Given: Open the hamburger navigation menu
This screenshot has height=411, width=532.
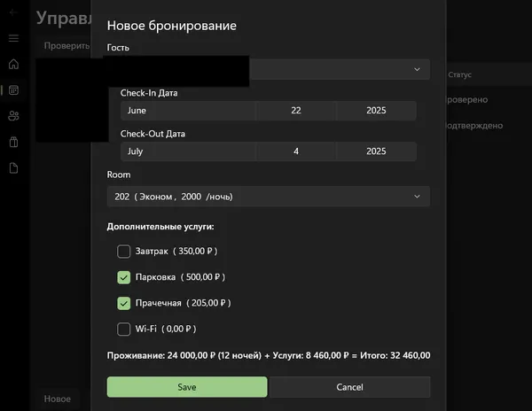Looking at the screenshot, I should pos(13,38).
